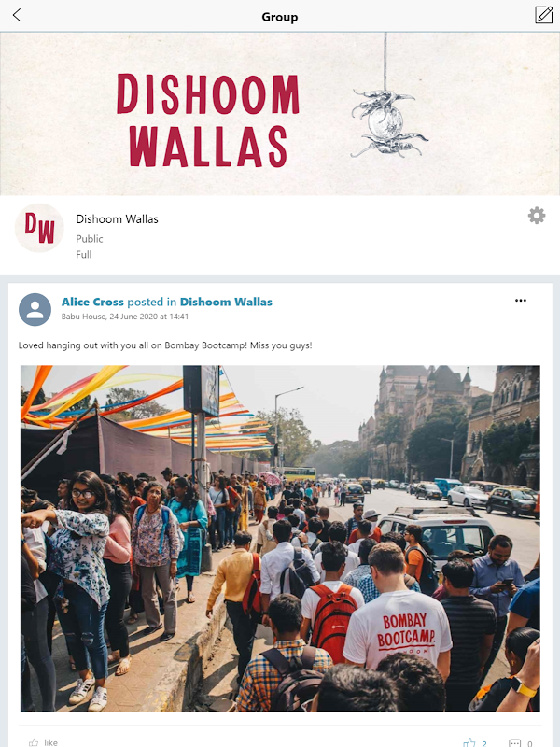Open the compose new post icon
This screenshot has width=560, height=747.
pyautogui.click(x=543, y=15)
